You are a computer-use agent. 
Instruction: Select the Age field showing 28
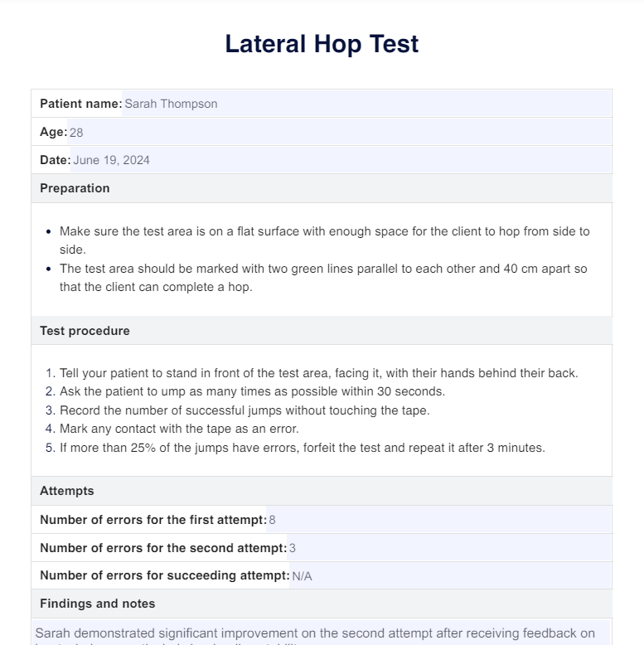[340, 132]
